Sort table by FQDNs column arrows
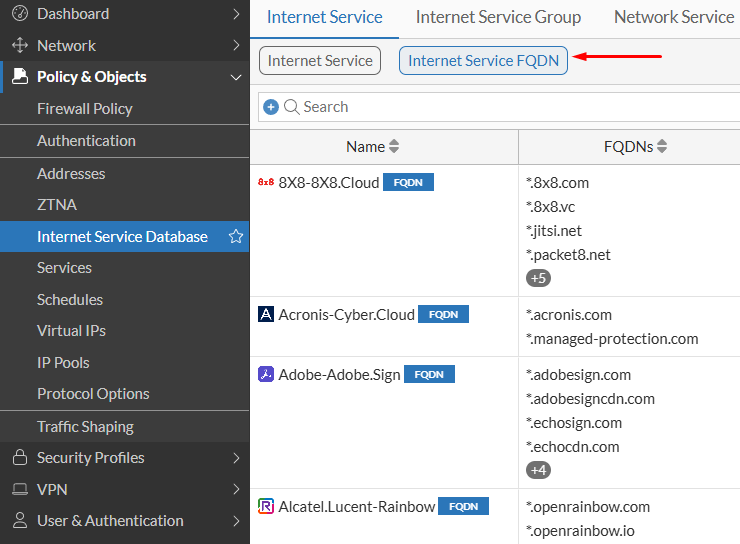The width and height of the screenshot is (740, 544). pos(662,146)
